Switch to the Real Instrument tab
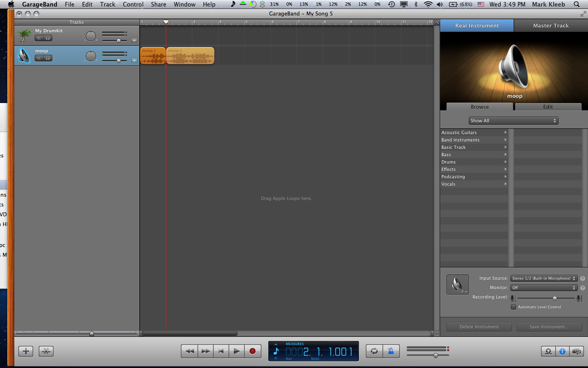 [x=477, y=25]
